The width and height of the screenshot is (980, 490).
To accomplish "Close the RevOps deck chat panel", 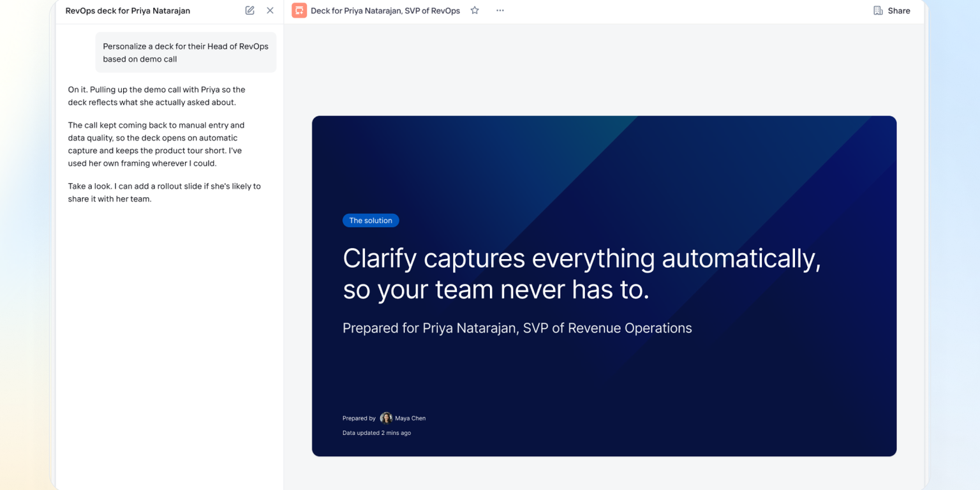I will pos(270,10).
